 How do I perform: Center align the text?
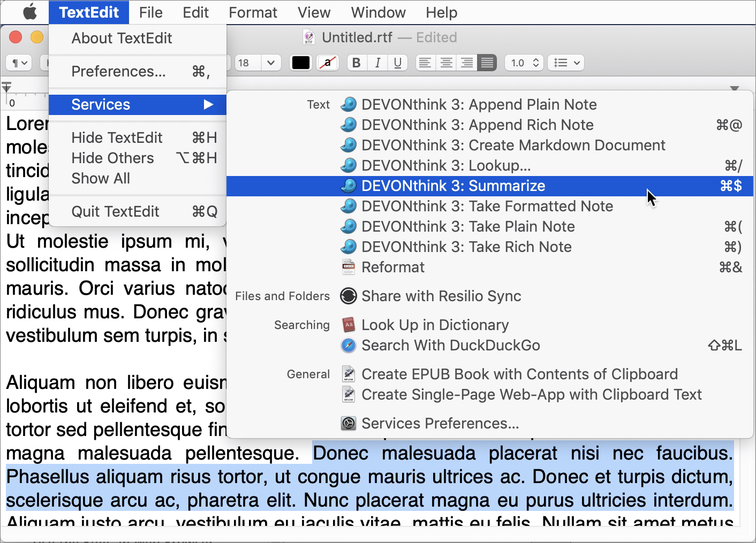click(446, 63)
